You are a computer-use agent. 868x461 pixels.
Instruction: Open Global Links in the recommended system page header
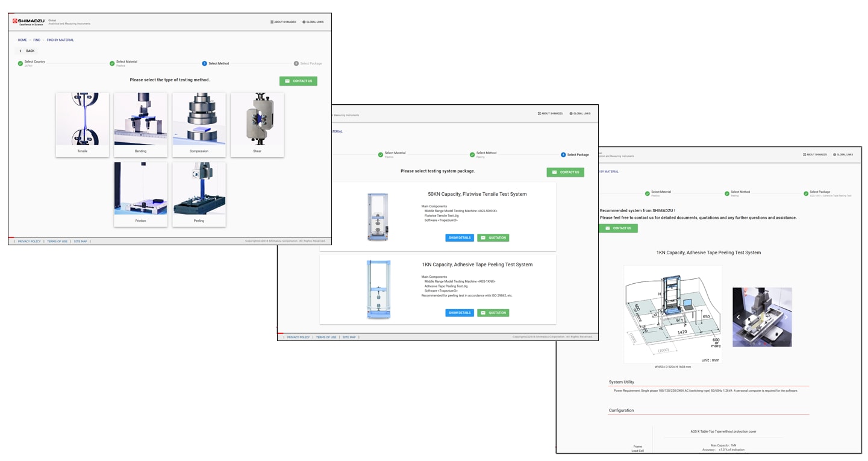[843, 154]
